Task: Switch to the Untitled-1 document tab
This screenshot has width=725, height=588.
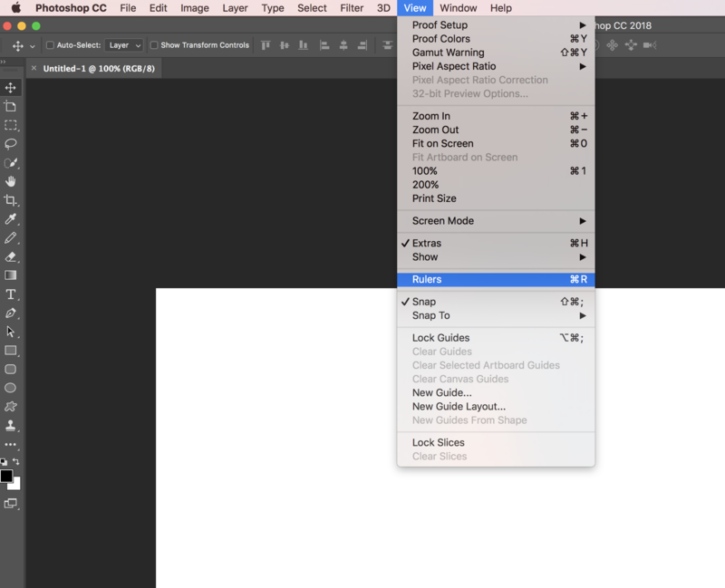Action: (x=99, y=69)
